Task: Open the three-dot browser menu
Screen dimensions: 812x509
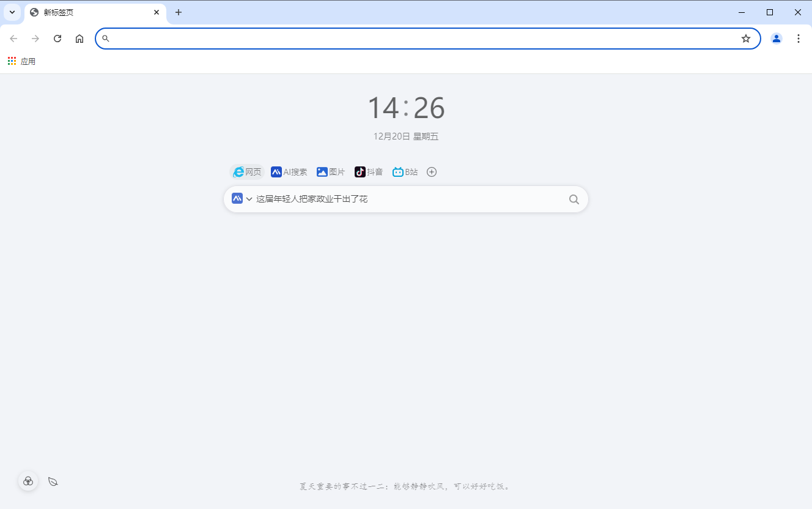Action: (x=799, y=39)
